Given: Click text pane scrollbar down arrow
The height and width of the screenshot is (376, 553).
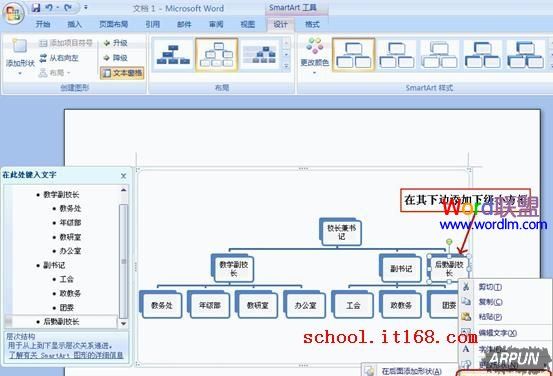Looking at the screenshot, I should click(x=123, y=323).
